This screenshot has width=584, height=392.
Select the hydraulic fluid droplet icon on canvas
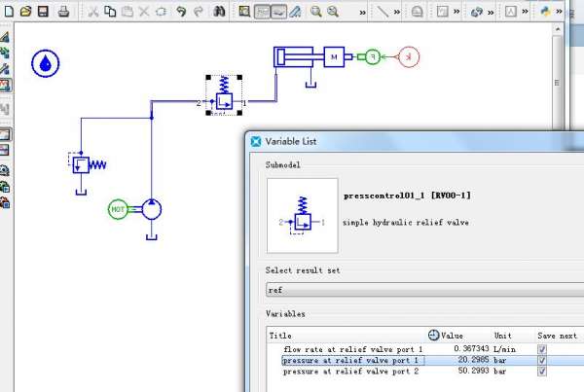click(45, 64)
